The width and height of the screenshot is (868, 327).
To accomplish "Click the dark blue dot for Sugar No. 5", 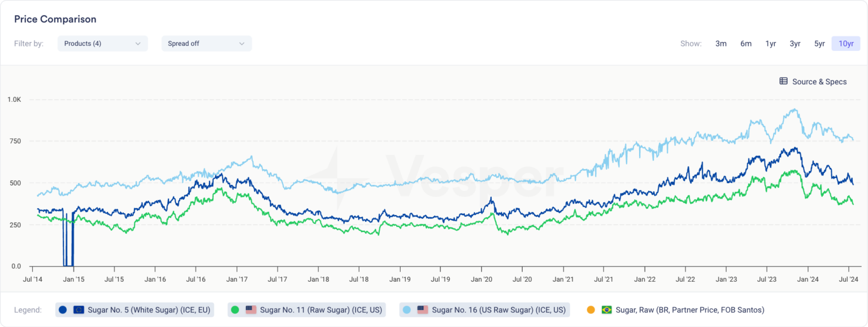I will 62,310.
